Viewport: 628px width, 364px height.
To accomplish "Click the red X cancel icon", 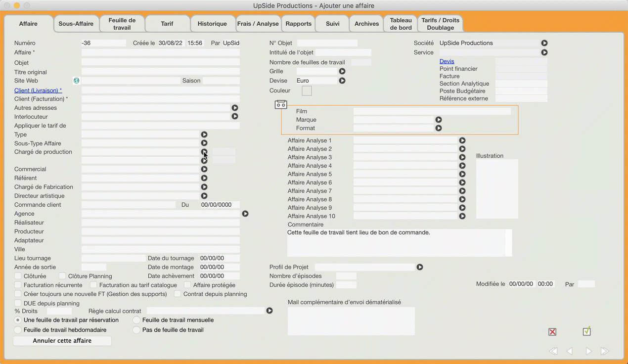I will pos(552,332).
